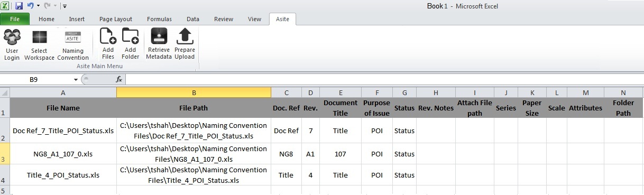Click the Select All corner button

pyautogui.click(x=5, y=92)
